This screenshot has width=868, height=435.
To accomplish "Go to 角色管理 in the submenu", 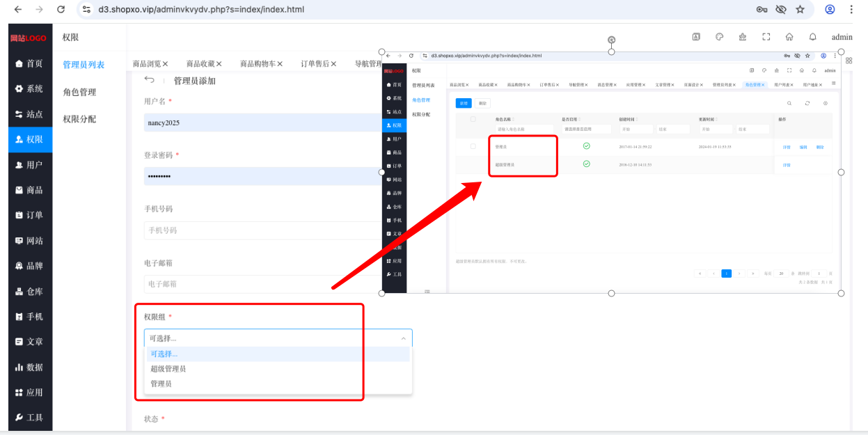I will click(79, 92).
